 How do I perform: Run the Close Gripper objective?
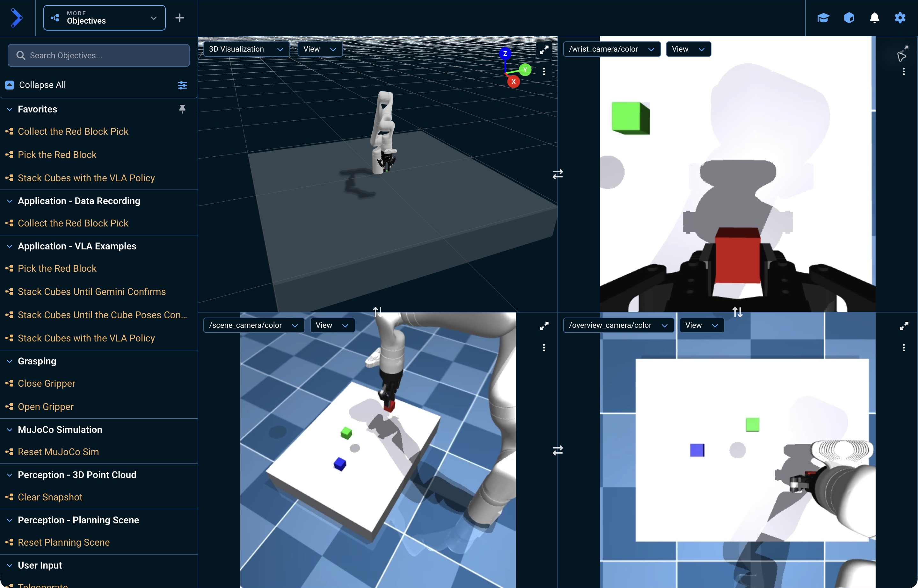tap(47, 383)
